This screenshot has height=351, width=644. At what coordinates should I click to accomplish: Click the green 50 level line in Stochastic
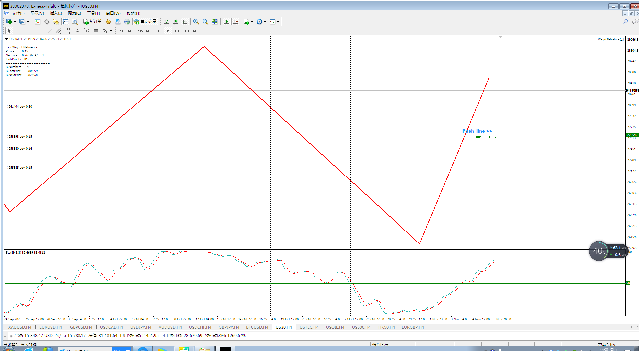click(x=233, y=283)
